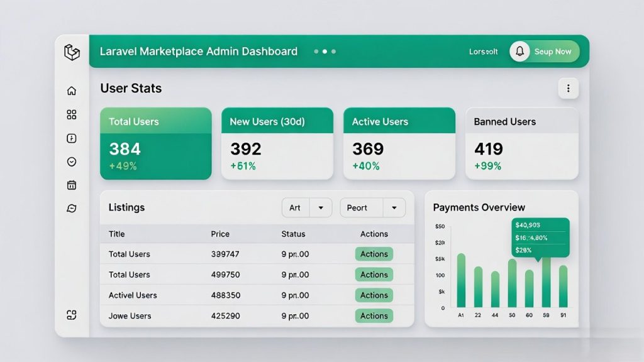Click the $28% tooltip value
This screenshot has height=362, width=644.
524,250
